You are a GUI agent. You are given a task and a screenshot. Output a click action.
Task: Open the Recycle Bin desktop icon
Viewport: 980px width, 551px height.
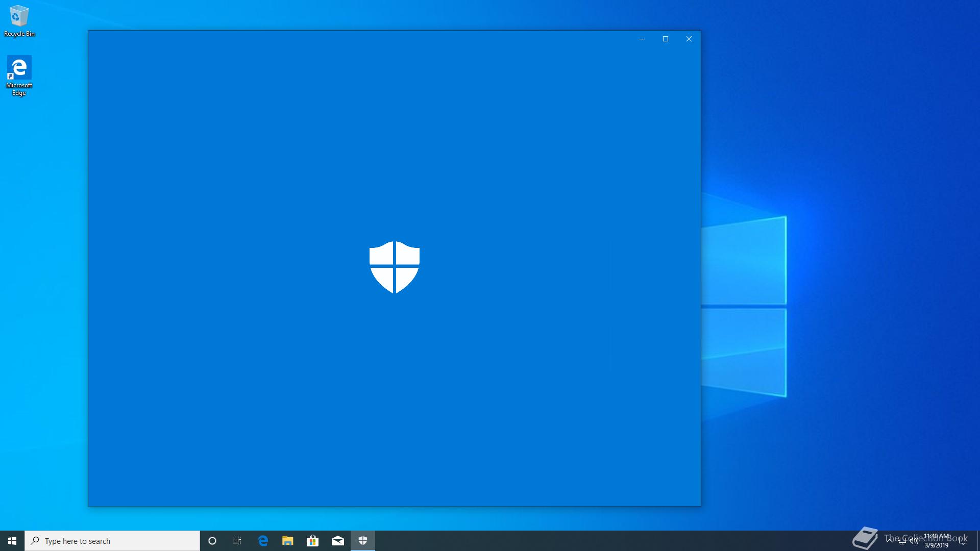tap(19, 21)
